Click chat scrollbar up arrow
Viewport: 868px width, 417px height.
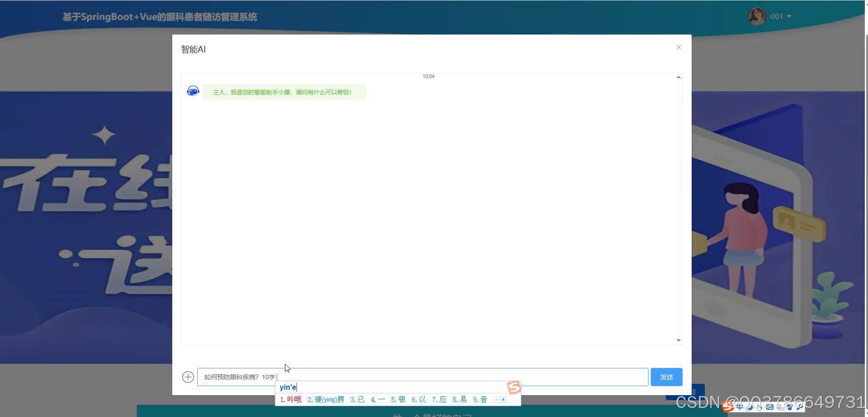pos(678,77)
